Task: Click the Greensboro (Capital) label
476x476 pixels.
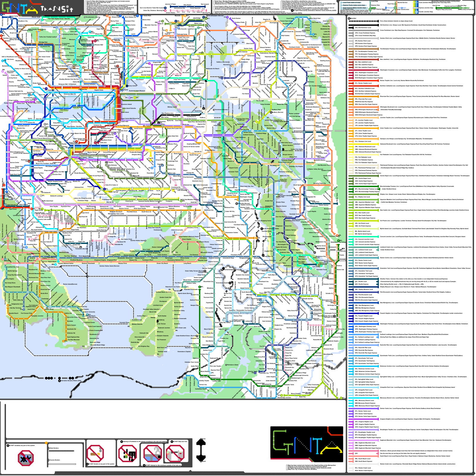Action: coord(184,352)
